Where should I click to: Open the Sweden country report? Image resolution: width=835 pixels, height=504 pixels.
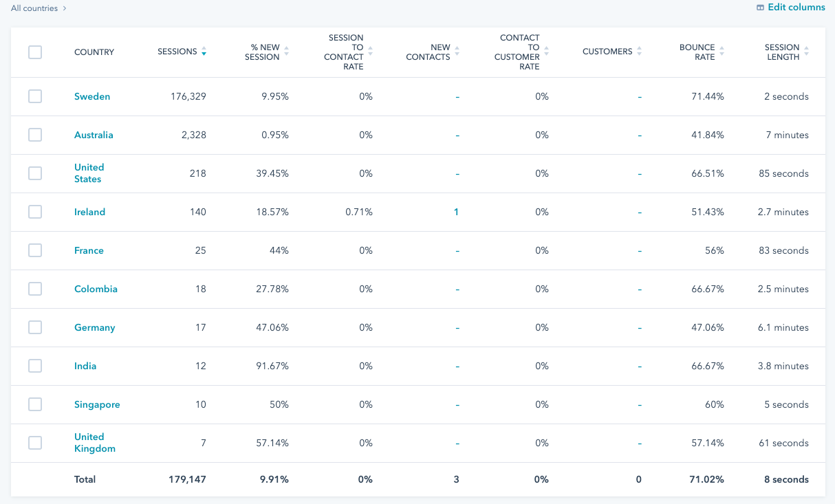coord(92,96)
